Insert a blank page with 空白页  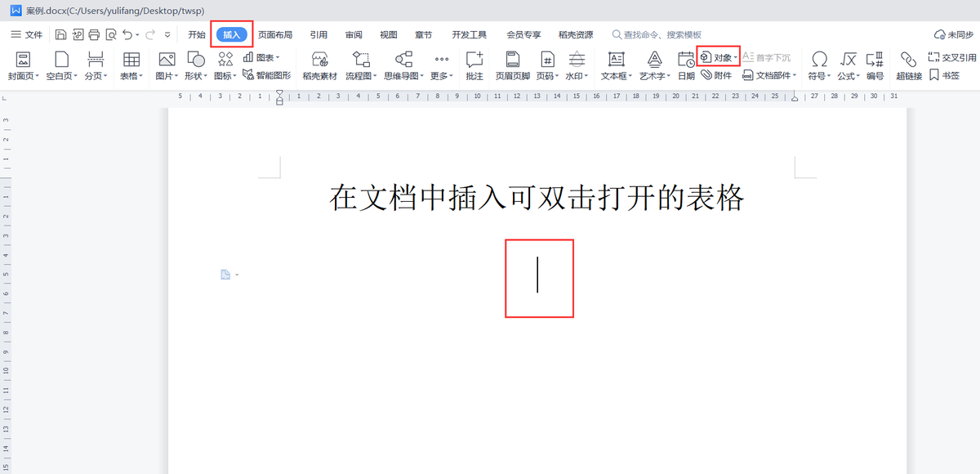pos(62,66)
